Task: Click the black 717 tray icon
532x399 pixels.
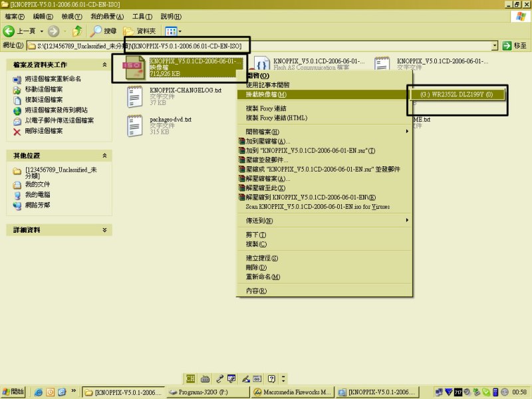Action: tap(458, 392)
